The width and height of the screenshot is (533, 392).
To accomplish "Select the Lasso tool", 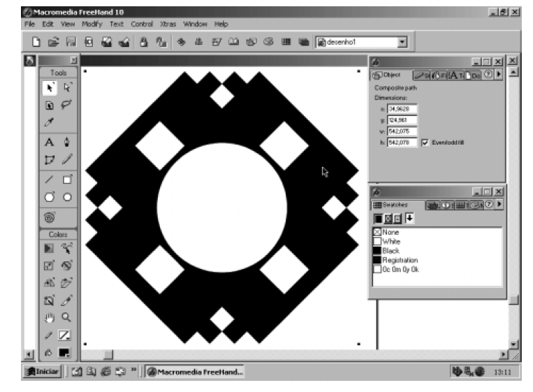I will point(68,106).
